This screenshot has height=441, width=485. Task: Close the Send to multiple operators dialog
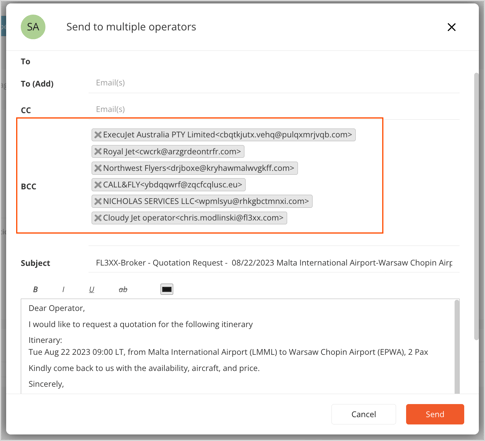[451, 27]
